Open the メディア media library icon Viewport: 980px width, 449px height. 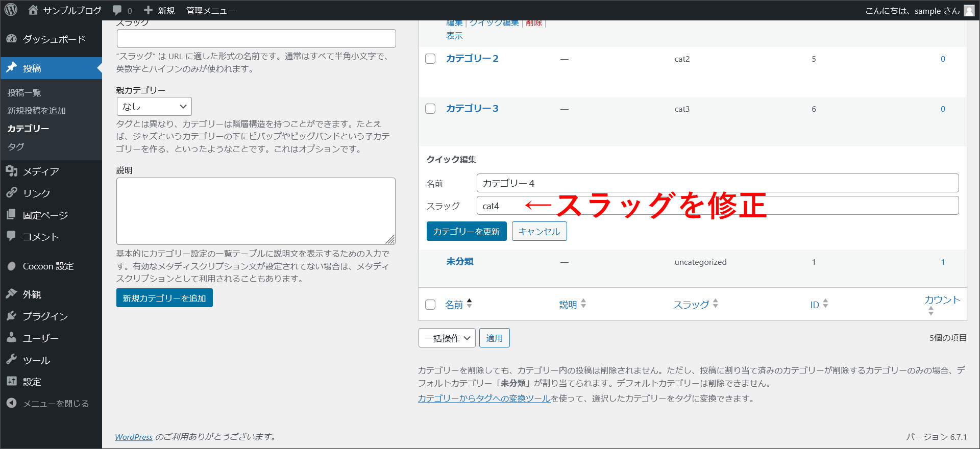point(12,171)
